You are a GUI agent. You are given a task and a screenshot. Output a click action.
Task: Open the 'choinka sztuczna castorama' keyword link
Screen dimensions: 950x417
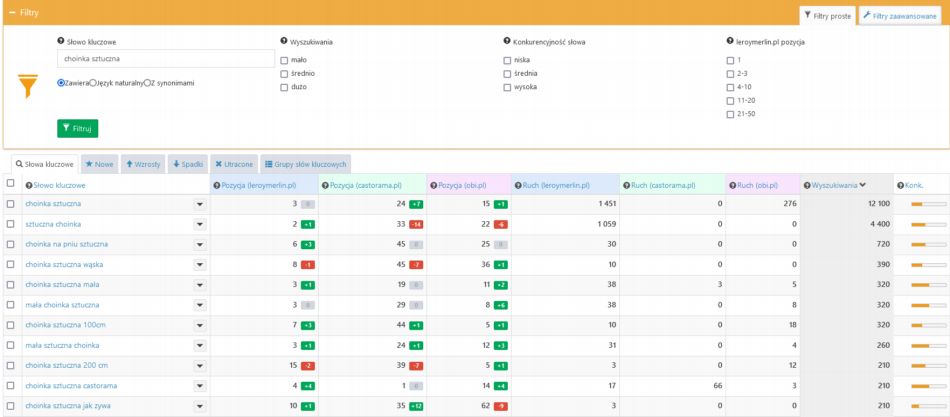click(x=71, y=385)
